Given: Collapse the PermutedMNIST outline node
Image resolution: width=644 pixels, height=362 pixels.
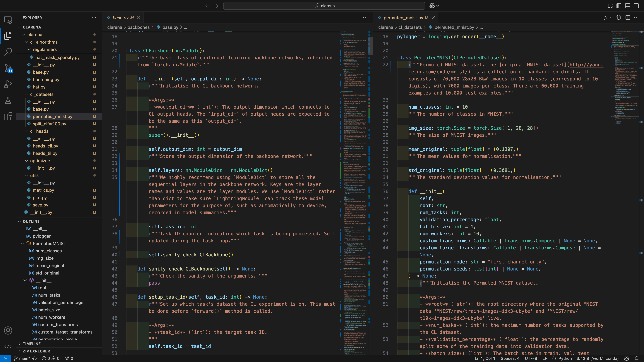Looking at the screenshot, I should (x=22, y=243).
